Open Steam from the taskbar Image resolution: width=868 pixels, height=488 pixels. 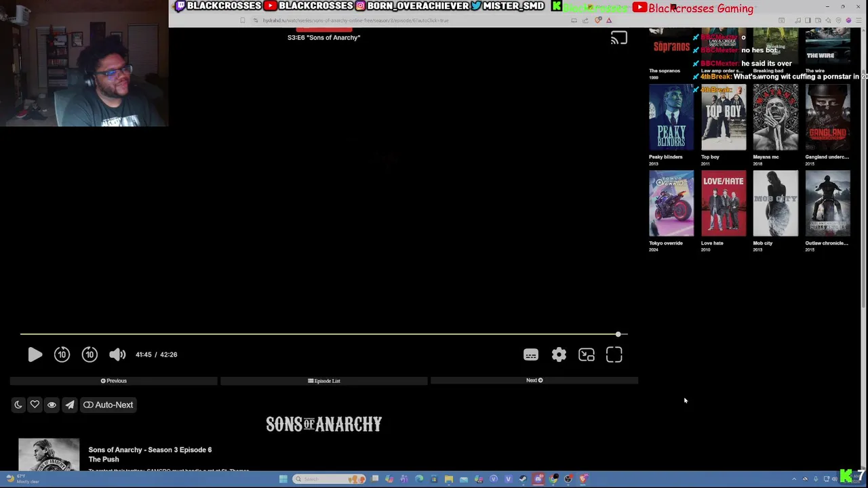pyautogui.click(x=523, y=479)
